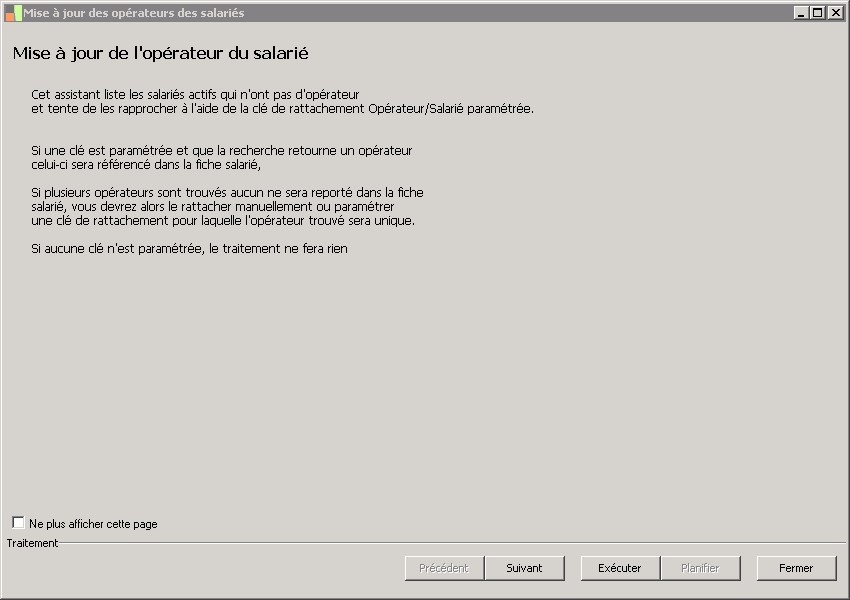Run the process with Exécuter
Viewport: 850px width, 600px height.
coord(620,568)
